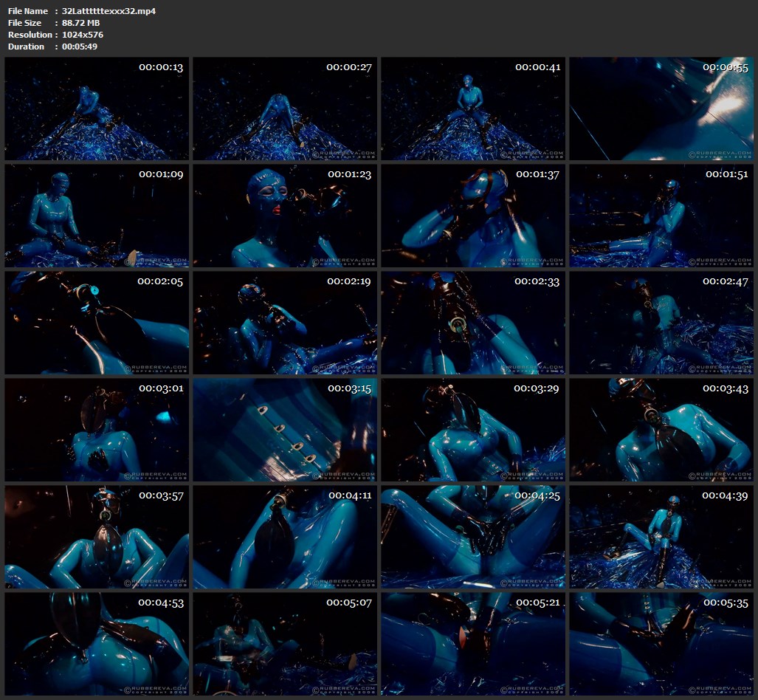This screenshot has width=758, height=700.
Task: Click the "File Name" label
Action: [x=28, y=11]
